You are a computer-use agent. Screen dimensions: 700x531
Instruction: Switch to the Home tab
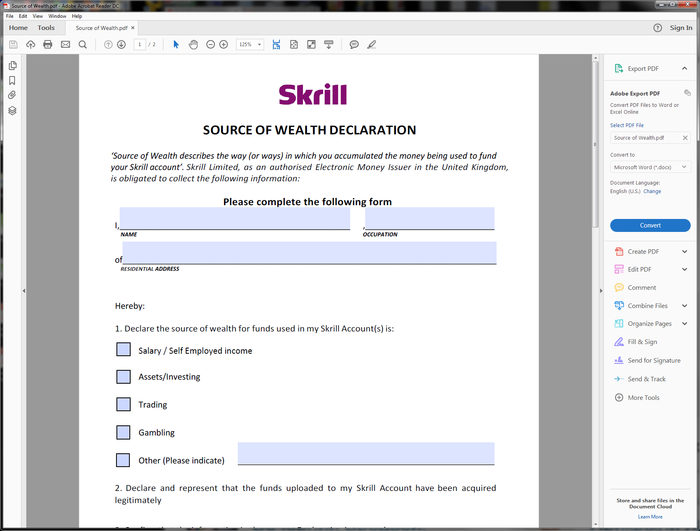point(18,28)
